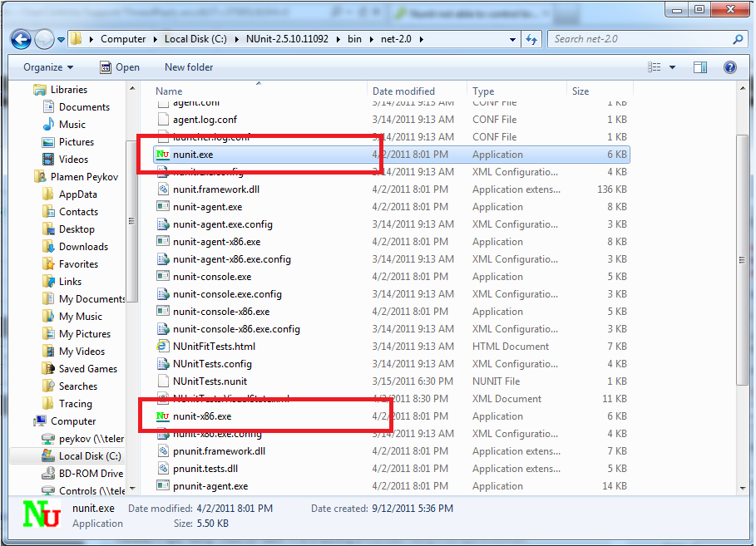The height and width of the screenshot is (546, 756).
Task: Click the Open toolbar button
Action: 120,67
